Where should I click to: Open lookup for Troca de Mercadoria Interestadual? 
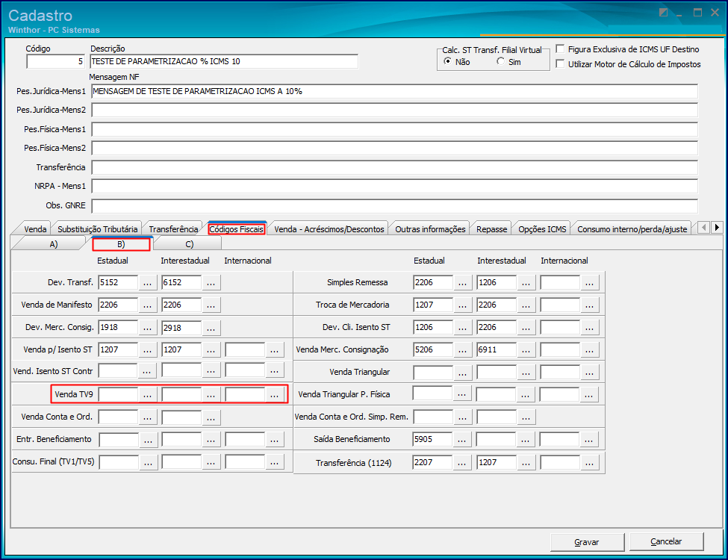[x=526, y=305]
